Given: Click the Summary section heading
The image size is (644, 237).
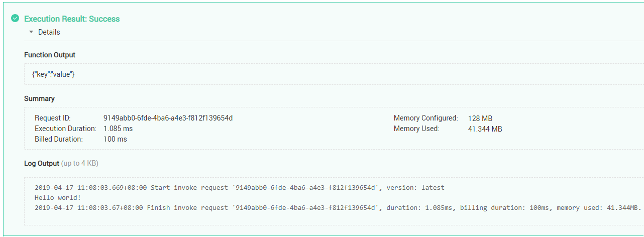Looking at the screenshot, I should pos(39,98).
